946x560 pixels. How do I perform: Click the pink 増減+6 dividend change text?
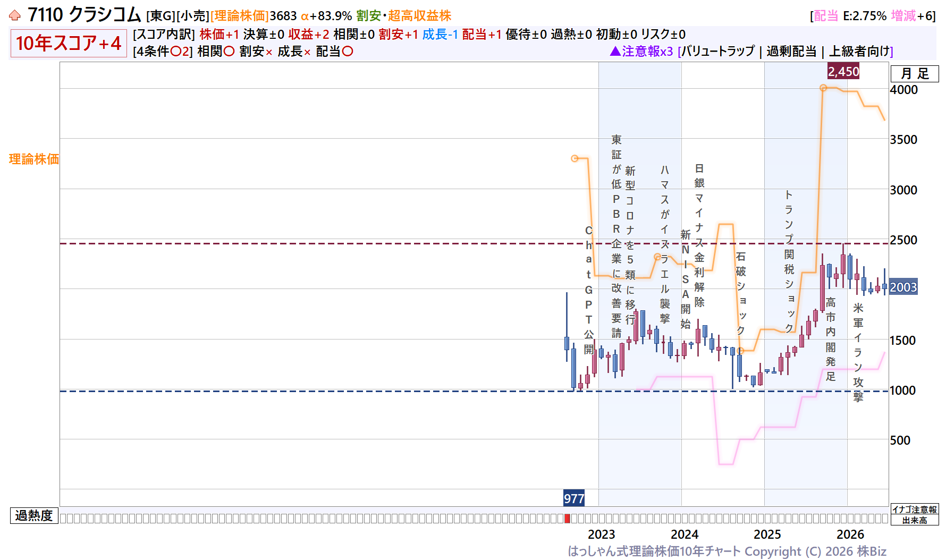(x=912, y=16)
